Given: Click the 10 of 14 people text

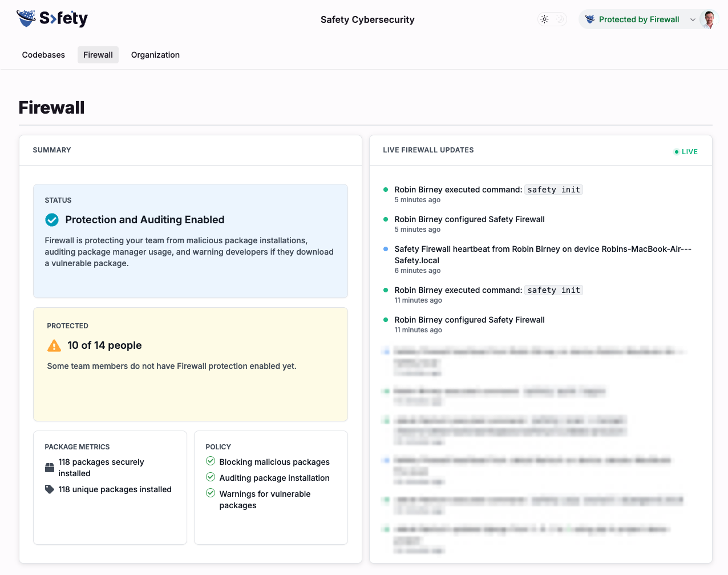Looking at the screenshot, I should [x=104, y=345].
